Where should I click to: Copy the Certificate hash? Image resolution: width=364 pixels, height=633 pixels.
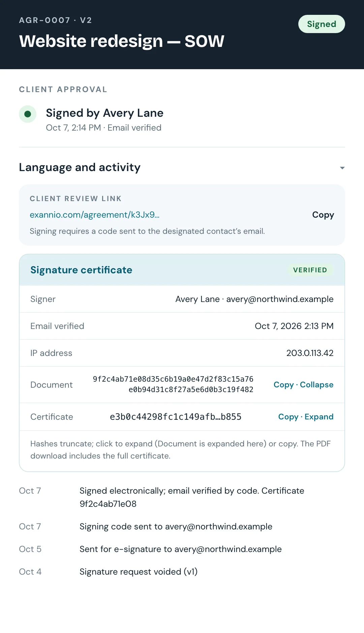pyautogui.click(x=288, y=417)
